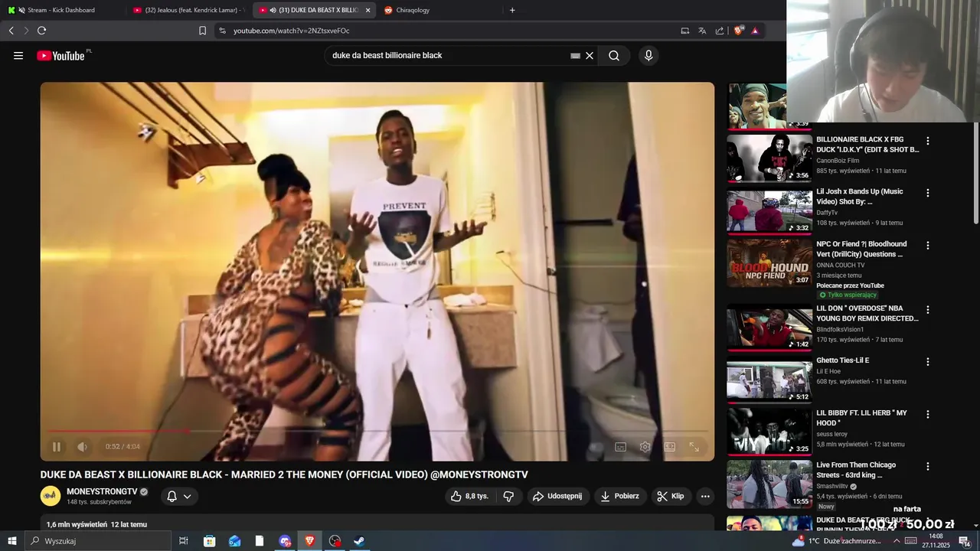Seek on the red video progress bar
Viewport: 980px width, 551px height.
pos(377,431)
